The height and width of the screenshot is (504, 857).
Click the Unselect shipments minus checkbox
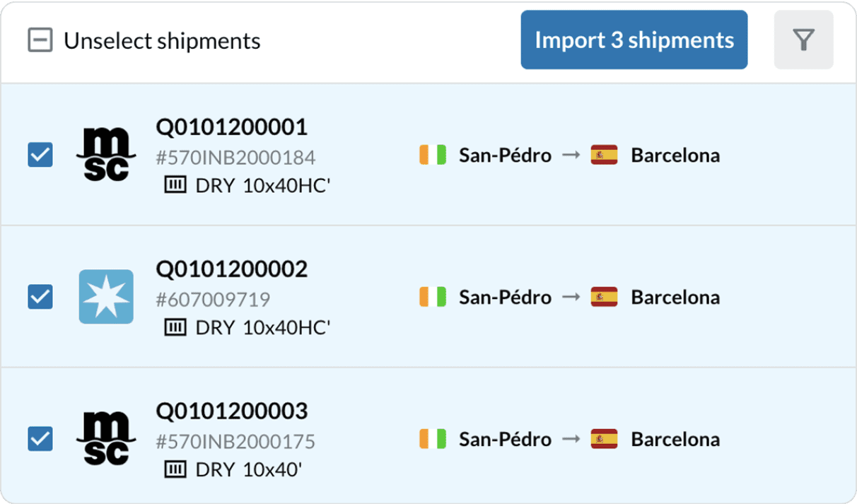[40, 41]
